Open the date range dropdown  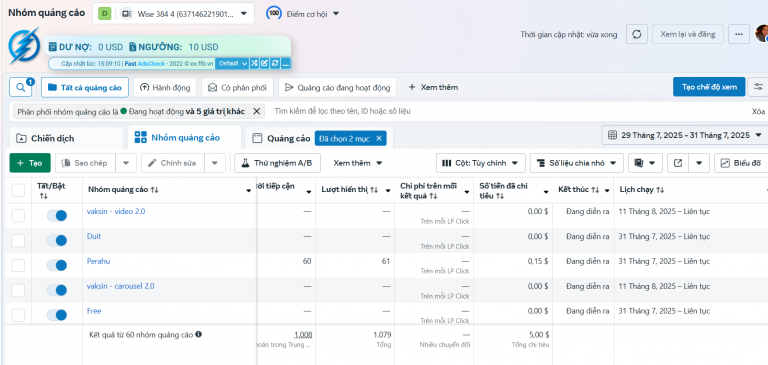coord(684,135)
